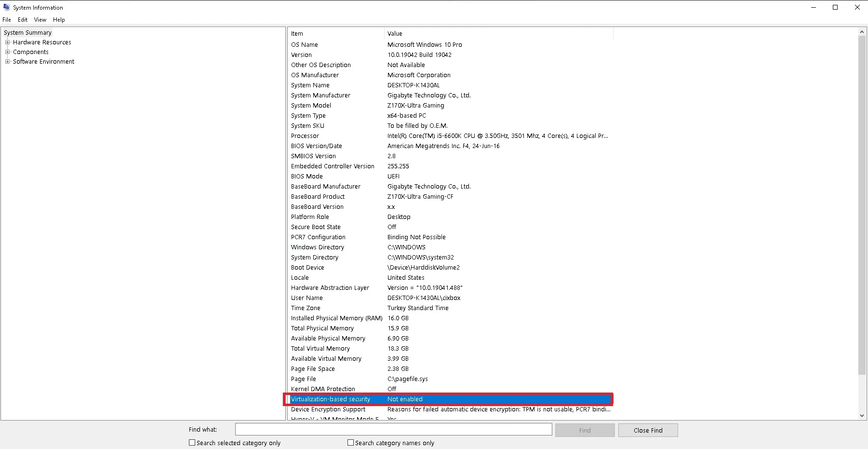Tick Search category names only checkbox

point(351,443)
